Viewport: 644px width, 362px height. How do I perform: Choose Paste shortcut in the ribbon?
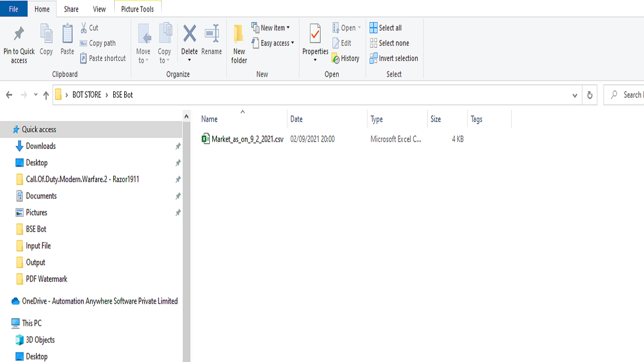103,58
